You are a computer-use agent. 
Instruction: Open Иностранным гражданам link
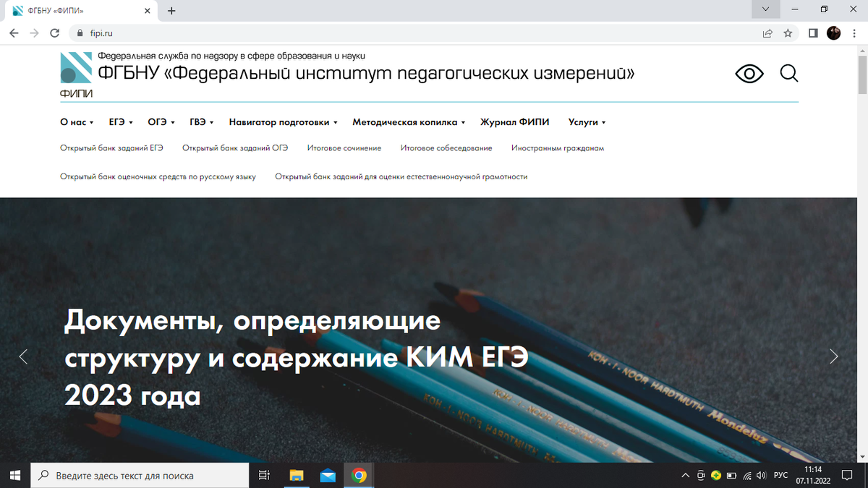coord(558,147)
